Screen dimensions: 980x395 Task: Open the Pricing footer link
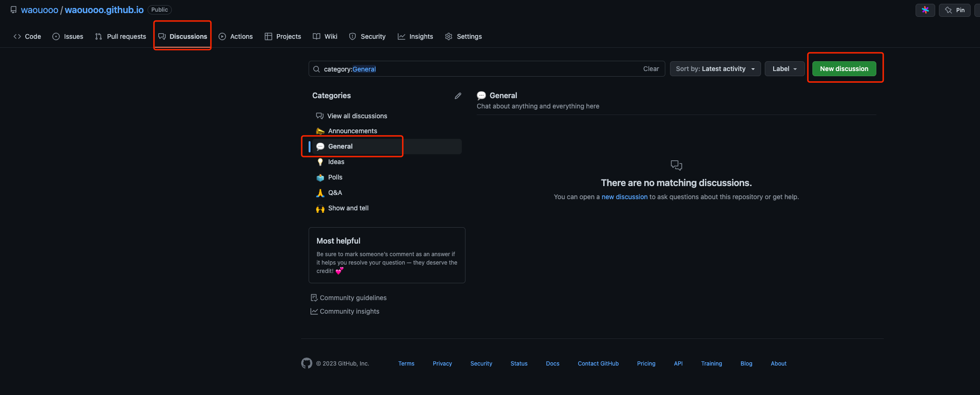point(646,364)
